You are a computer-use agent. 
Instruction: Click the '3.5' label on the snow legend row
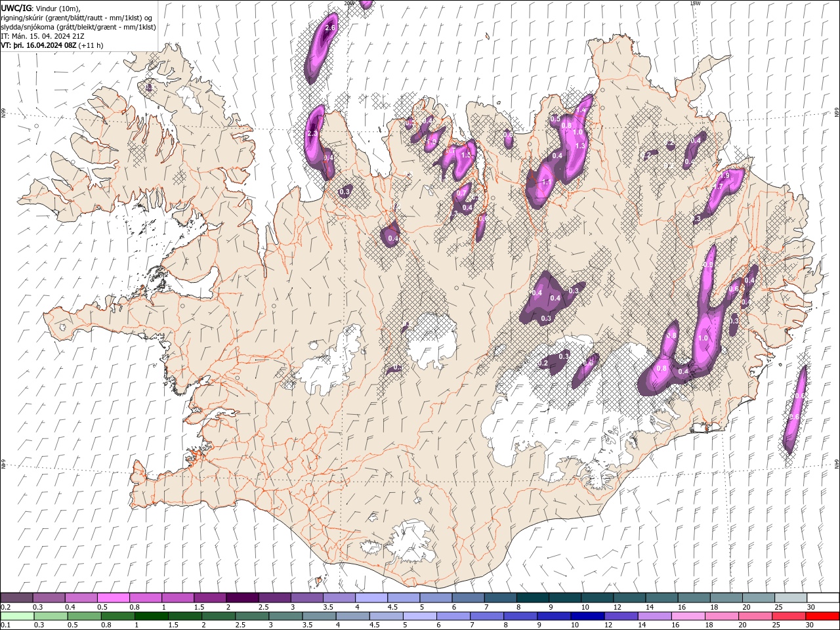328,607
